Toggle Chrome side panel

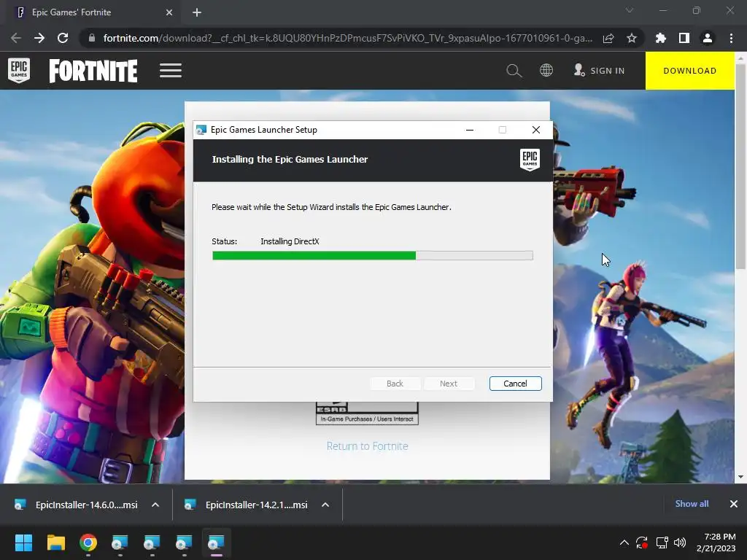click(684, 38)
